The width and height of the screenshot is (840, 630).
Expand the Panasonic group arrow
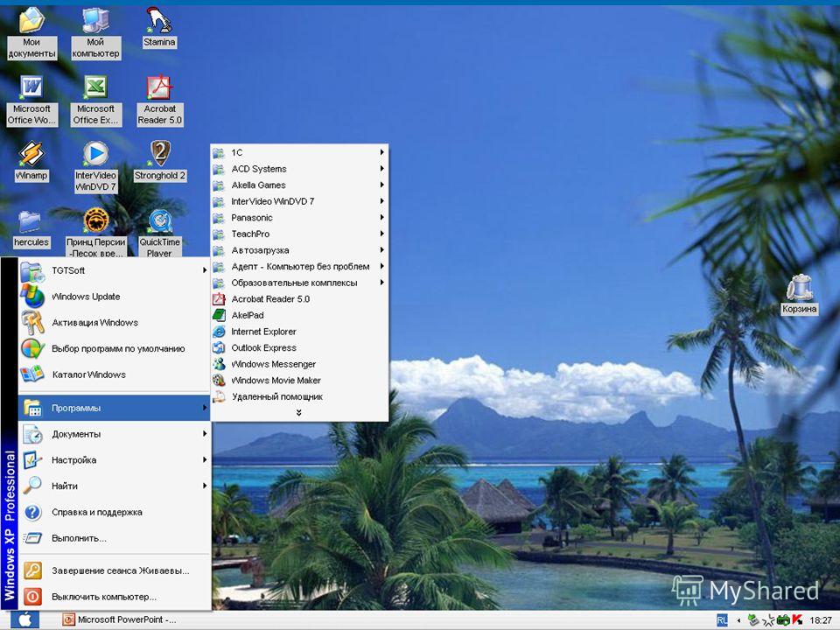coord(381,217)
